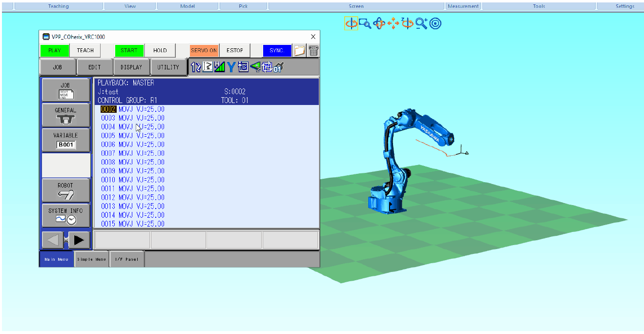Click the control group status icon
The height and width of the screenshot is (334, 644).
pos(196,67)
